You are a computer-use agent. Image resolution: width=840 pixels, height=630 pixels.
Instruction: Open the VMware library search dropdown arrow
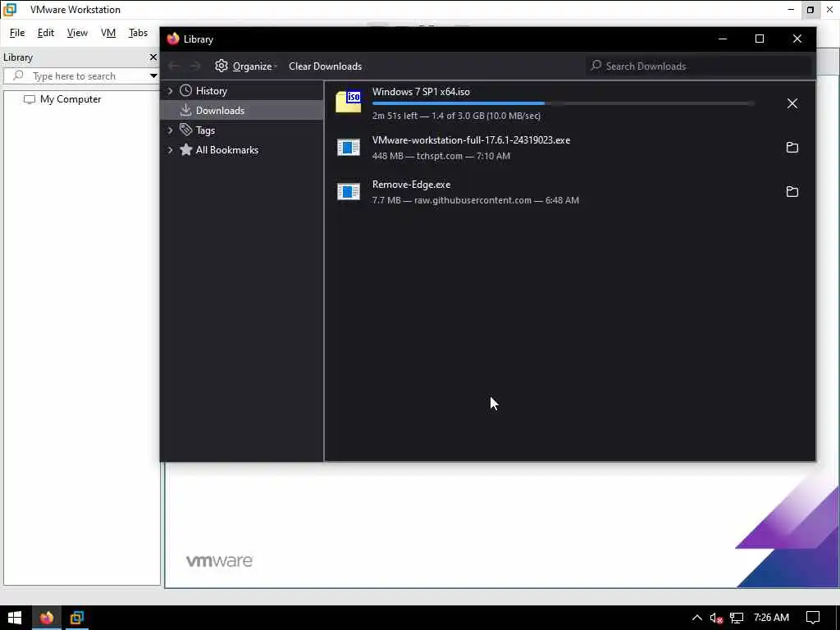point(153,76)
